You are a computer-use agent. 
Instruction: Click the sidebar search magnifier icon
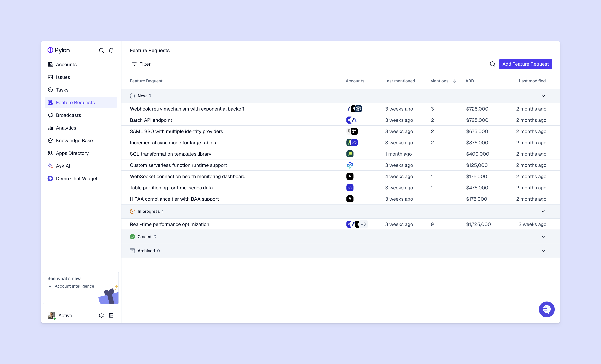click(101, 51)
